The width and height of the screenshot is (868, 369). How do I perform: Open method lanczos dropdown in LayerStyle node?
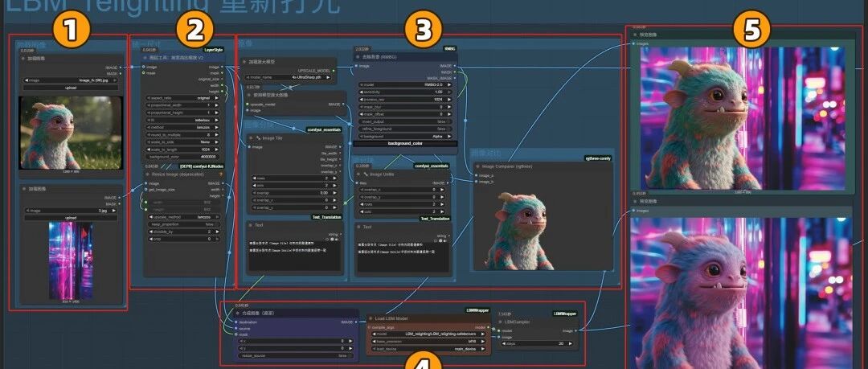[182, 126]
